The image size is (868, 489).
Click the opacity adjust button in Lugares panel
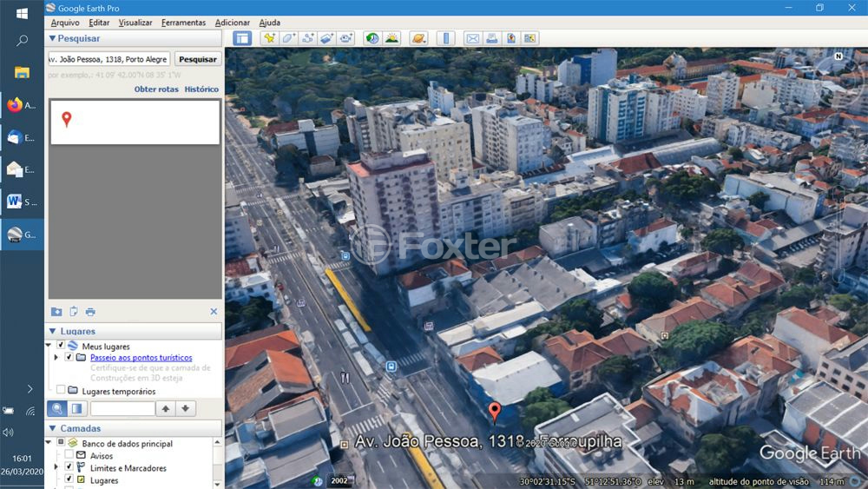[76, 409]
